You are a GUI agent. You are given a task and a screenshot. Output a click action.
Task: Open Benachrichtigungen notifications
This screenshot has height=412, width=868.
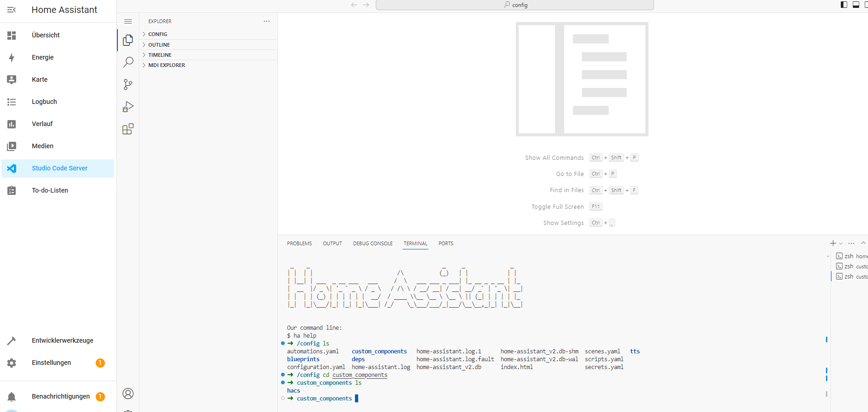tap(58, 396)
